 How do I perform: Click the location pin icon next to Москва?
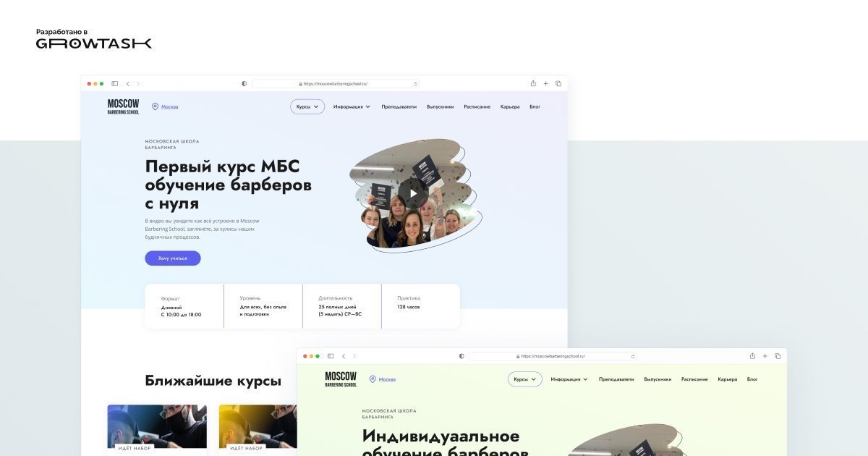(x=156, y=106)
